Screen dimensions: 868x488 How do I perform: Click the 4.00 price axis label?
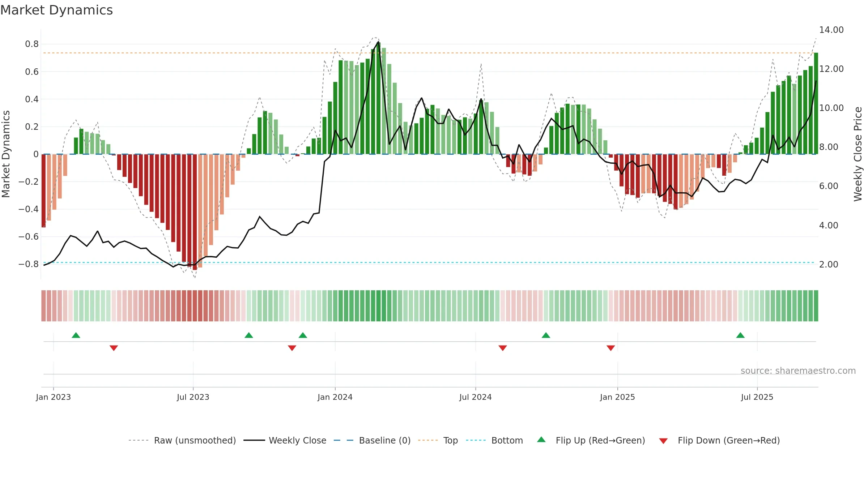coord(829,225)
